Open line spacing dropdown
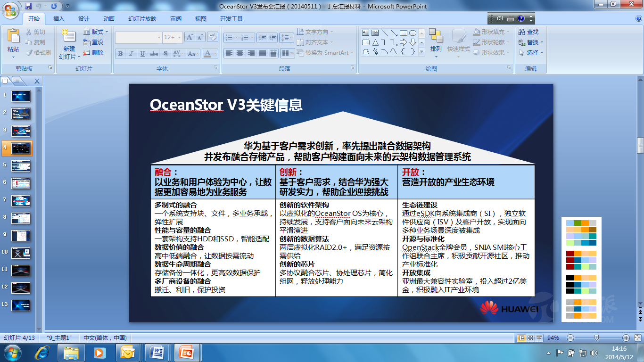 point(286,38)
